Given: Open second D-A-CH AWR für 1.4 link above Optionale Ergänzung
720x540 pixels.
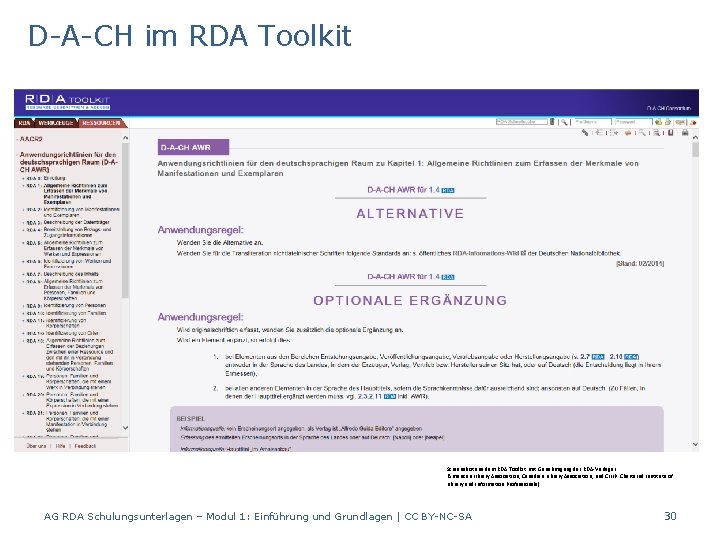Looking at the screenshot, I should click(x=404, y=277).
